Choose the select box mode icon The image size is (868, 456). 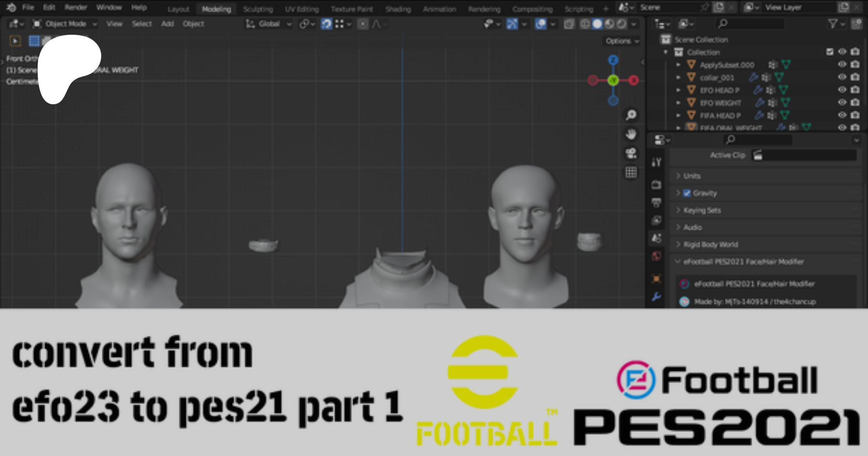click(x=34, y=41)
